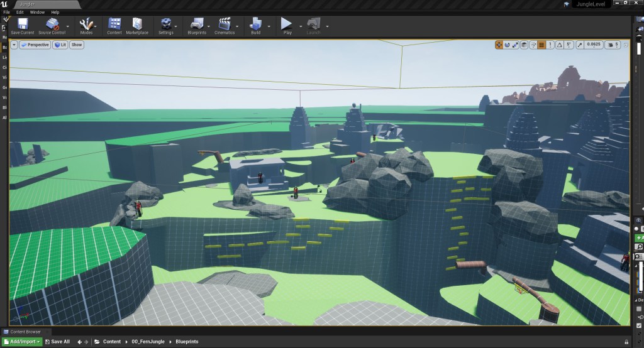The image size is (644, 348).
Task: Select the rotate gizmo tool in viewport
Action: pos(508,45)
